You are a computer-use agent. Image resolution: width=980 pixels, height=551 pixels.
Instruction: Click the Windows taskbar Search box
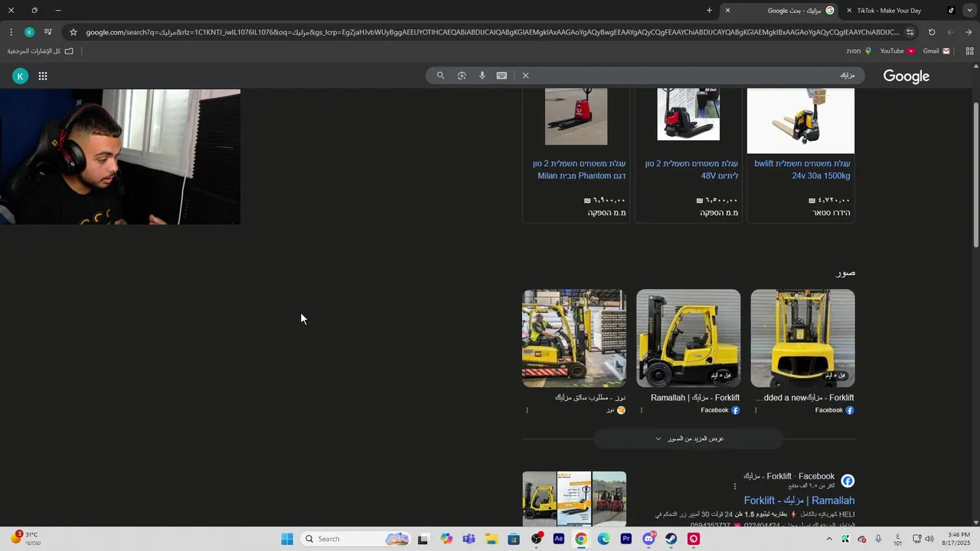[x=357, y=539]
